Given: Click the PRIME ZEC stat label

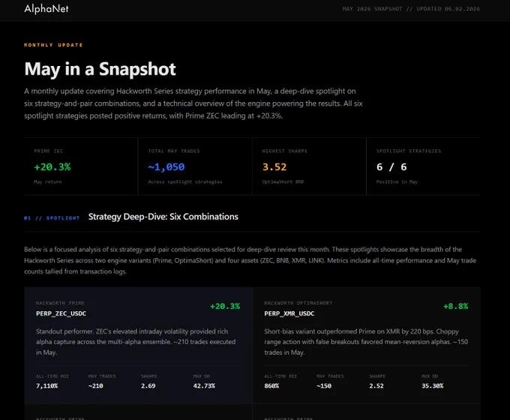Looking at the screenshot, I should (x=49, y=151).
